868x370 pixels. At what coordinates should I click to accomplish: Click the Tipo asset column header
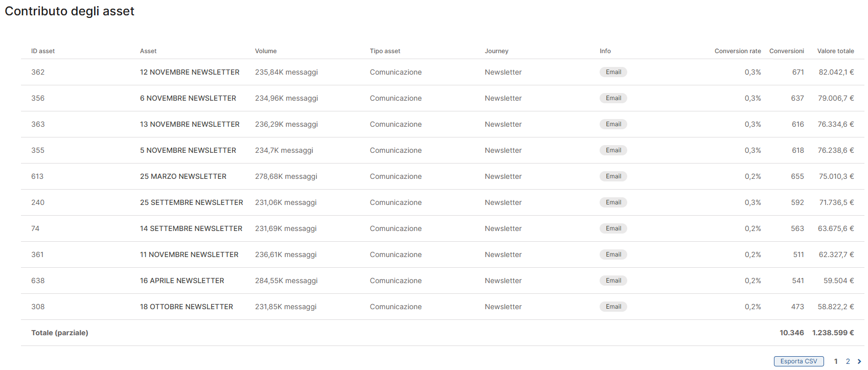385,51
